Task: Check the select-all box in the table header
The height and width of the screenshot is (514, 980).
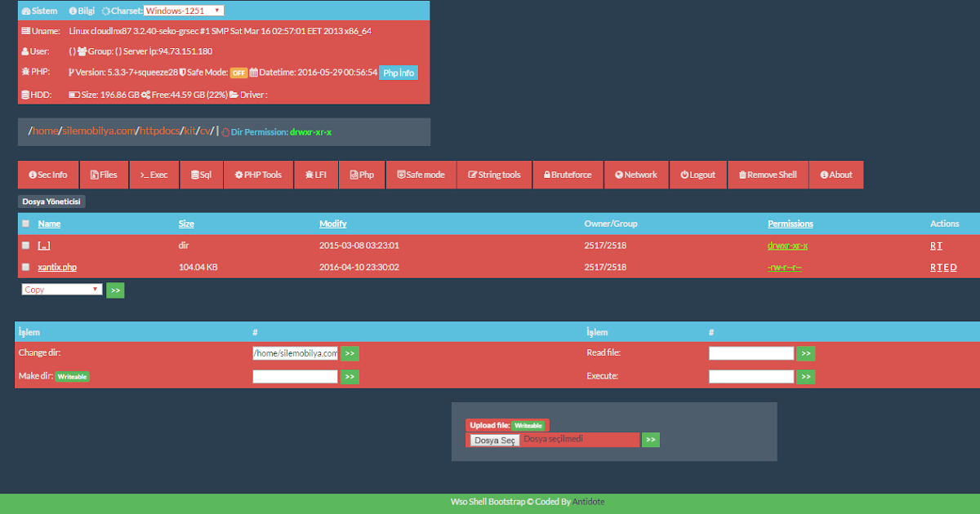Action: click(x=25, y=223)
